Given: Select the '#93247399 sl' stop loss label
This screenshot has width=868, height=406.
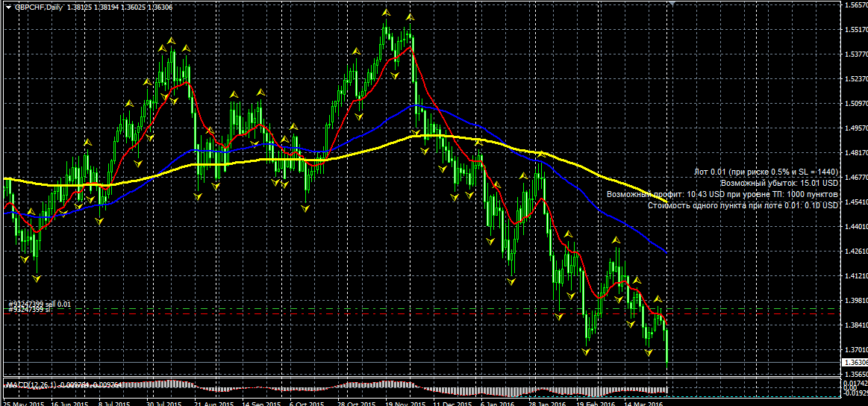Looking at the screenshot, I should (x=29, y=310).
